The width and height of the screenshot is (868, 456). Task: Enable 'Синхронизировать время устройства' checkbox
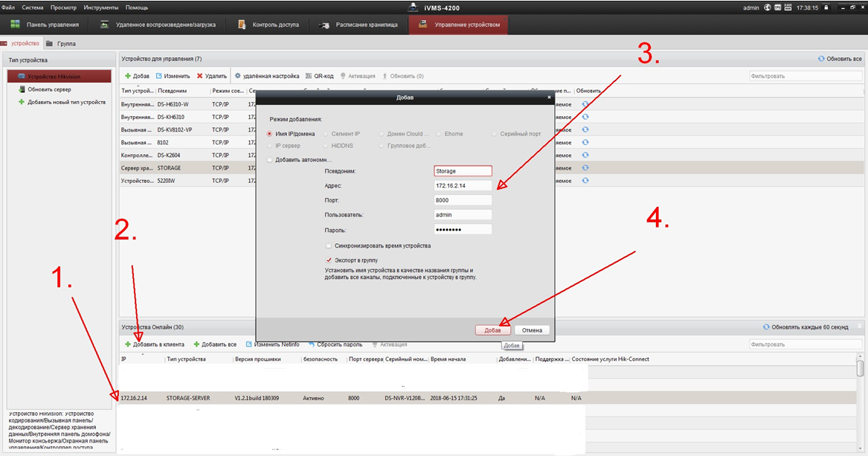329,245
